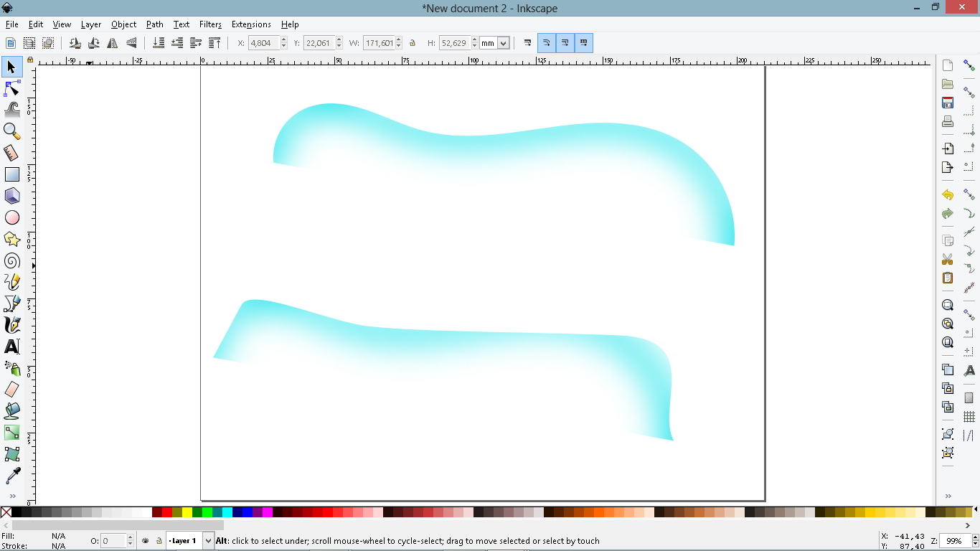Select the Zoom magnifier tool
Image resolution: width=980 pixels, height=551 pixels.
(11, 131)
